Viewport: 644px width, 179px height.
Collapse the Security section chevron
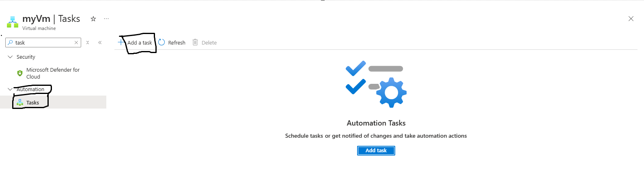tap(10, 57)
